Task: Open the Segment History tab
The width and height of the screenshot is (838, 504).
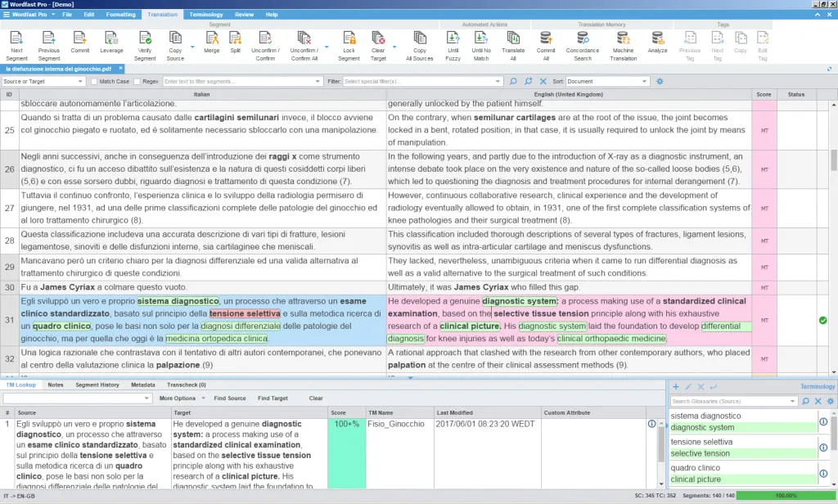Action: pyautogui.click(x=97, y=385)
